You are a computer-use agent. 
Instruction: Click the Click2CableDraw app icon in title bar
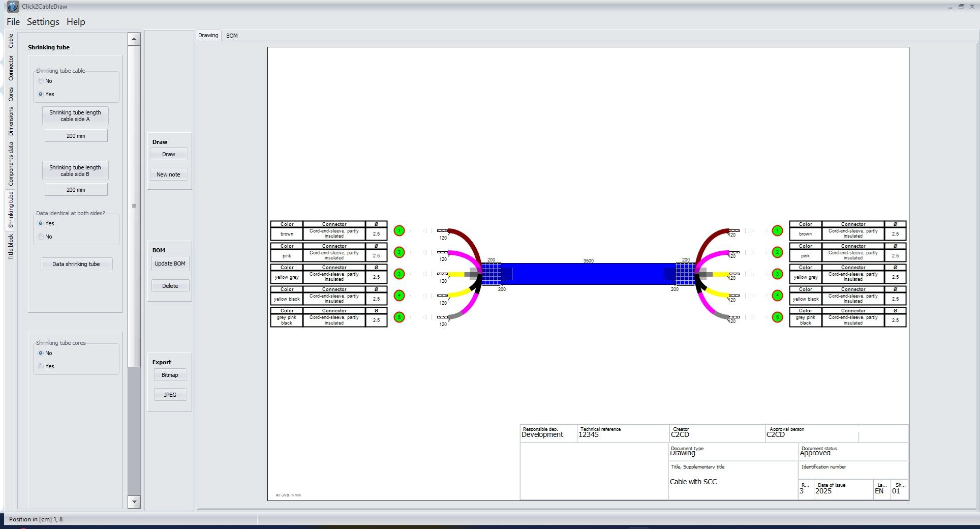tap(12, 7)
